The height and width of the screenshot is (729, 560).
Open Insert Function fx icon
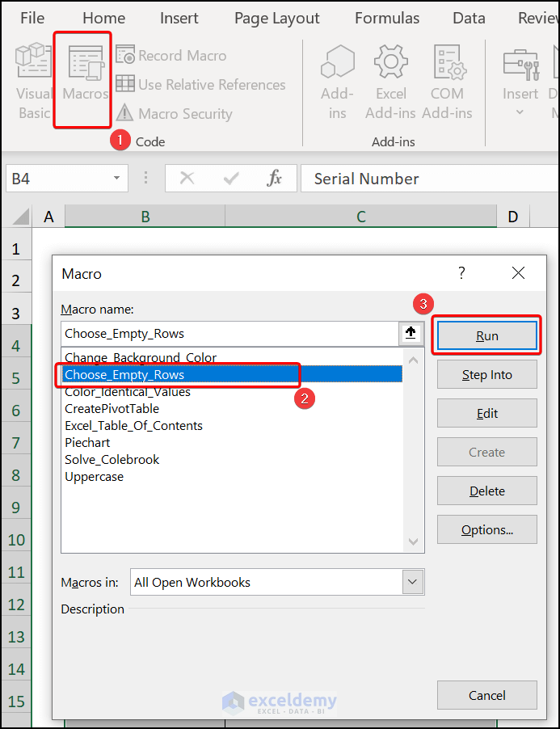(274, 178)
